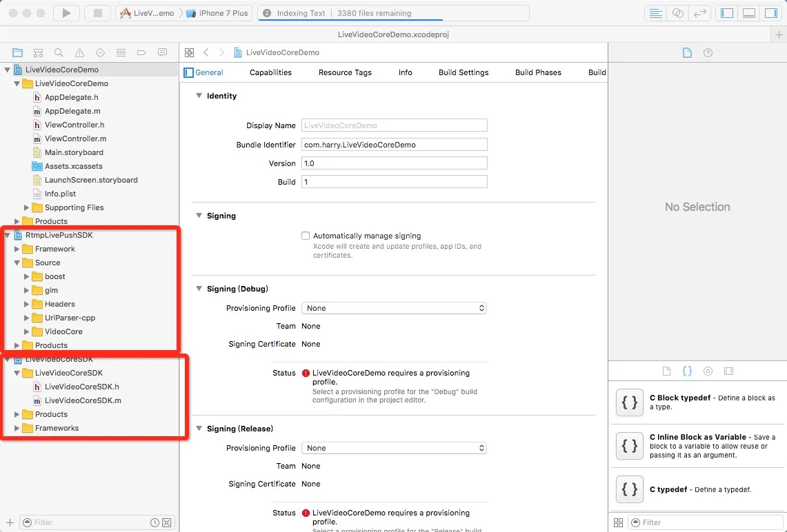Click the Version field
The width and height of the screenshot is (787, 532).
394,163
